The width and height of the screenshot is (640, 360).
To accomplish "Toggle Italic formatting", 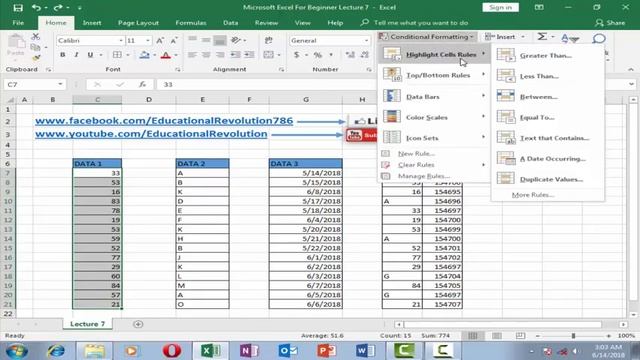I will click(76, 55).
